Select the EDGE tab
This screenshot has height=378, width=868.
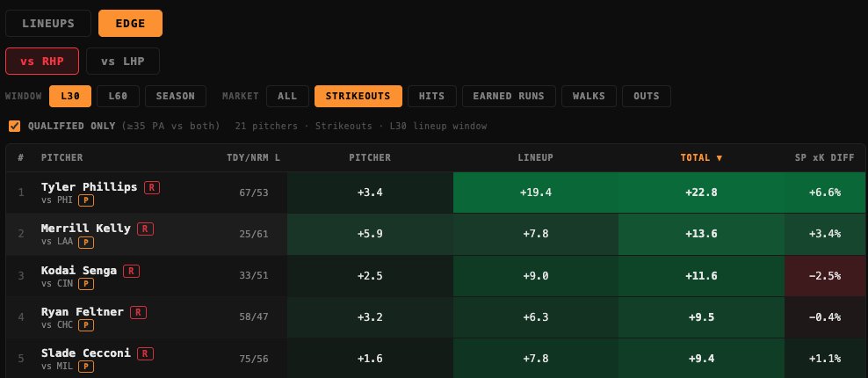point(130,23)
